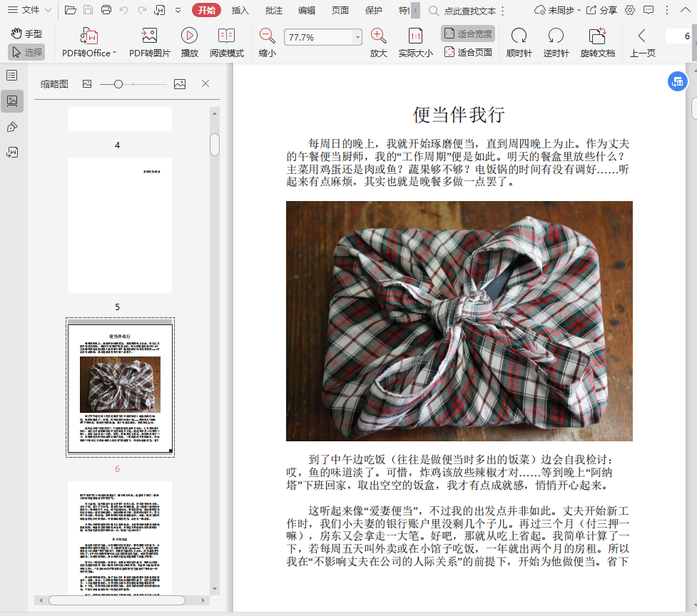
Task: Toggle 适合宽度 fit width mode
Action: tap(468, 34)
